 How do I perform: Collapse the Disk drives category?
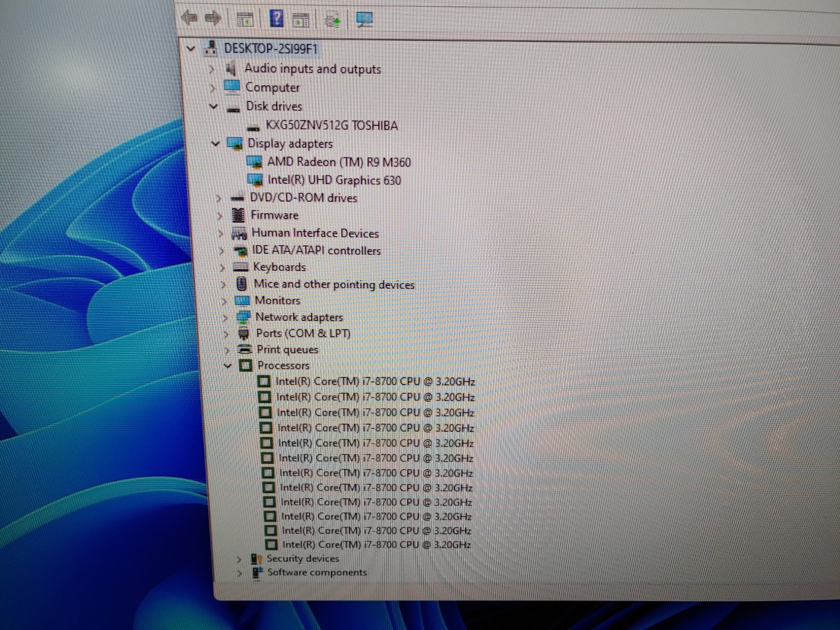click(x=213, y=107)
